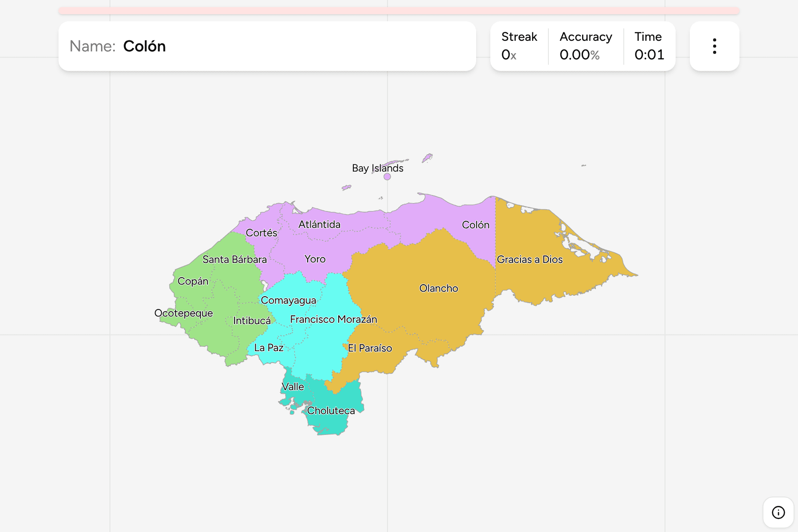798x532 pixels.
Task: Click the La Paz label
Action: click(269, 348)
